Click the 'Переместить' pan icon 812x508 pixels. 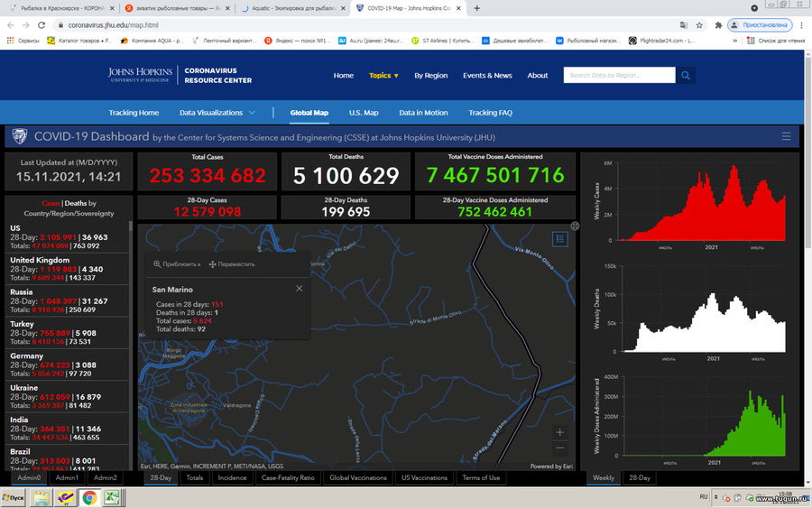[212, 264]
